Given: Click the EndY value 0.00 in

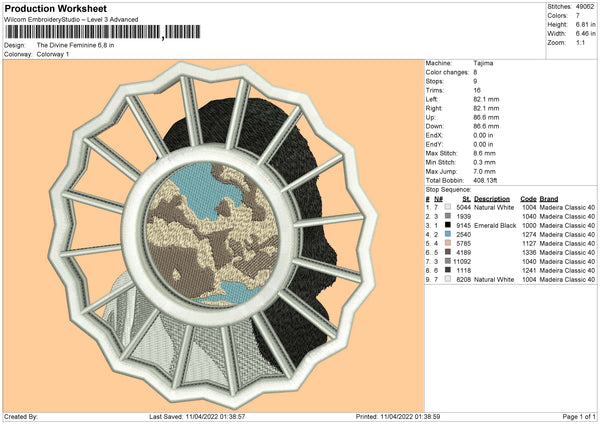Looking at the screenshot, I should coord(483,144).
